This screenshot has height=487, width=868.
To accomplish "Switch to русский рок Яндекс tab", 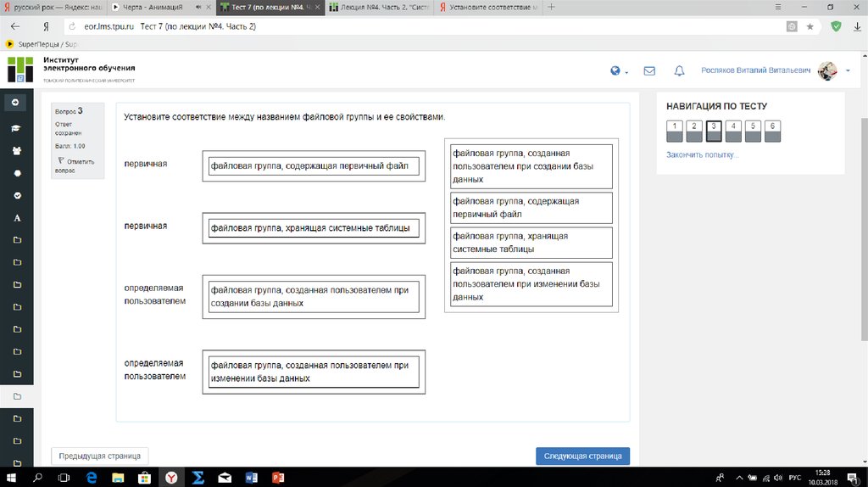I will click(x=53, y=7).
